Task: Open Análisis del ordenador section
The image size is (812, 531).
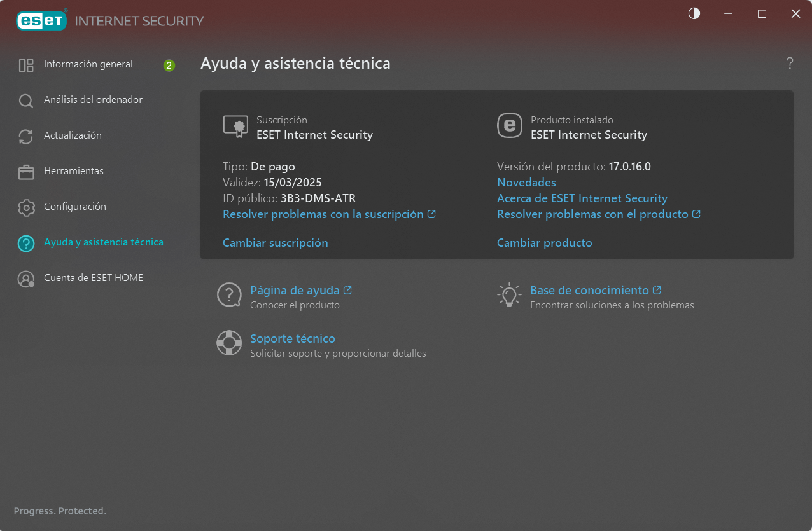Action: 93,100
